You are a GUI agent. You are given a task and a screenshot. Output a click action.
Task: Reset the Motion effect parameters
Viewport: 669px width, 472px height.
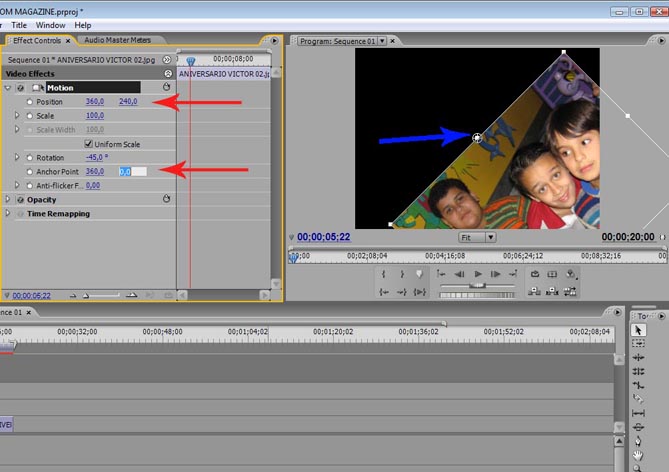(x=166, y=88)
